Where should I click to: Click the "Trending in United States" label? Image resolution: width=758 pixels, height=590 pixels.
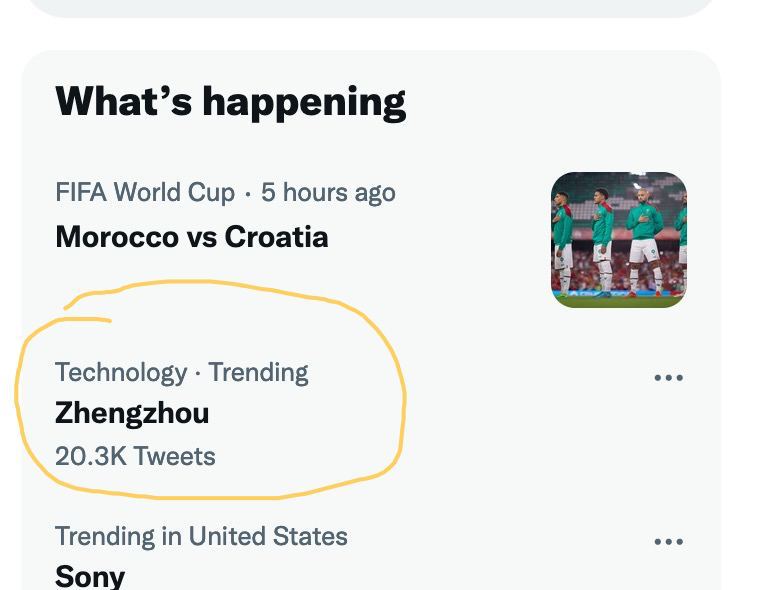pyautogui.click(x=201, y=536)
